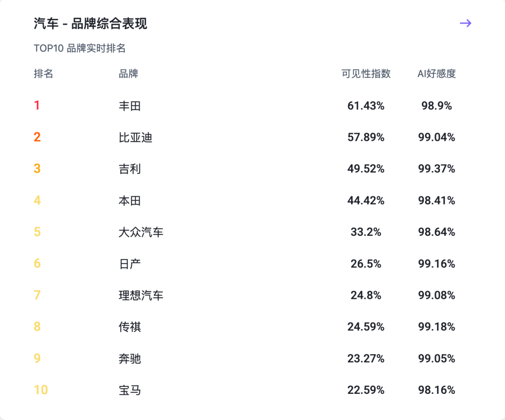This screenshot has height=420, width=505.
Task: Click 吉利's 99.37% AI好感度 value
Action: coord(436,169)
